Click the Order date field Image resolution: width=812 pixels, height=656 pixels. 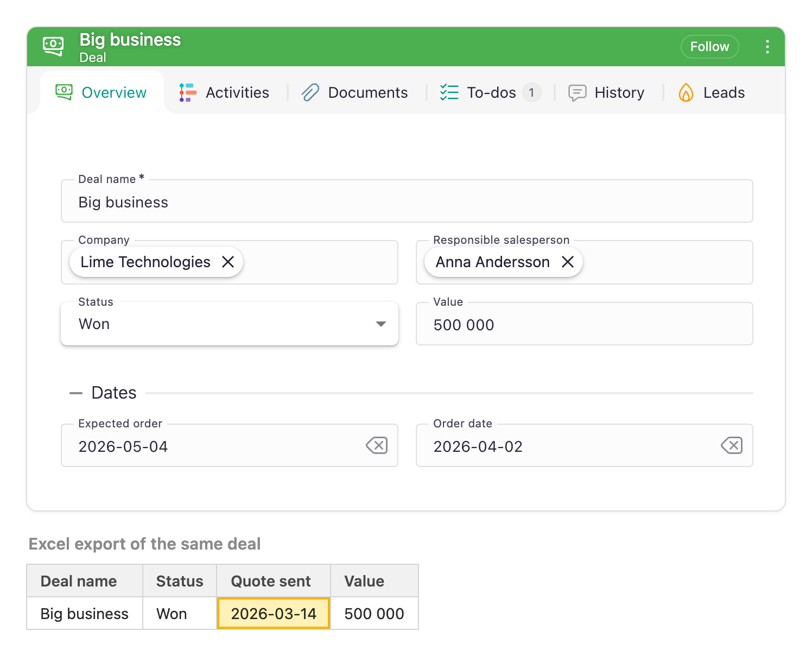click(x=585, y=446)
